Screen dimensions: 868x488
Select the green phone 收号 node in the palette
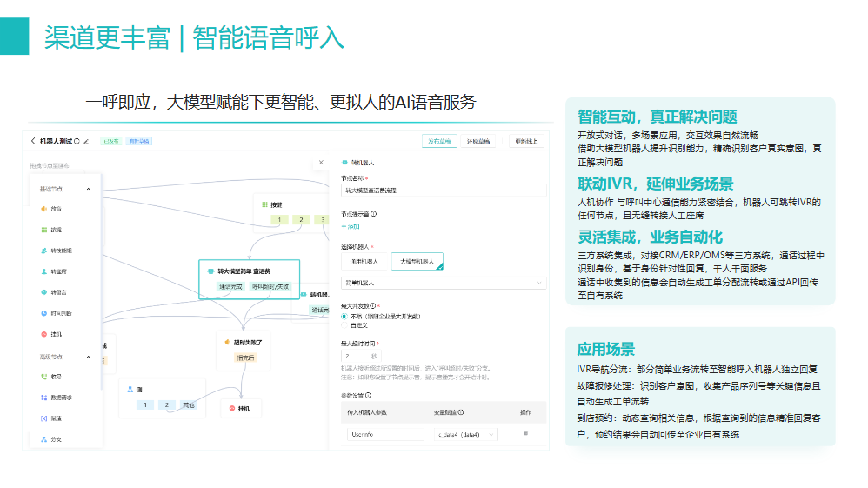(43, 377)
